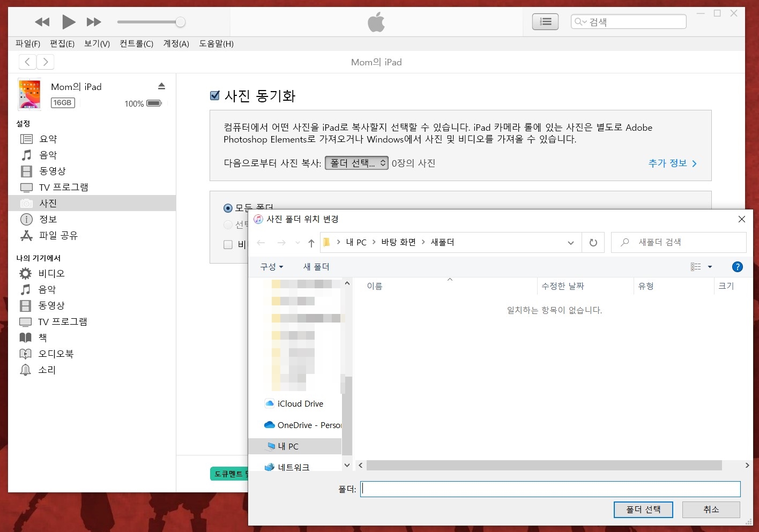Screen dimensions: 759x532
Task: Click the up-folder arrow in dialog
Action: pyautogui.click(x=311, y=243)
